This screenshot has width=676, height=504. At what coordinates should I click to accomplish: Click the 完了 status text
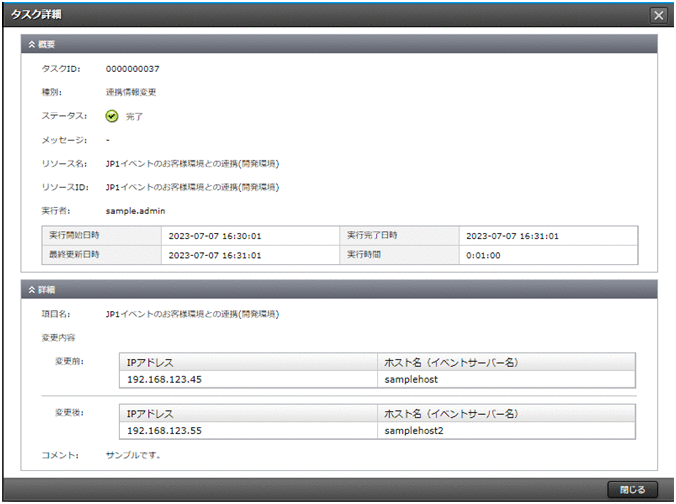134,116
